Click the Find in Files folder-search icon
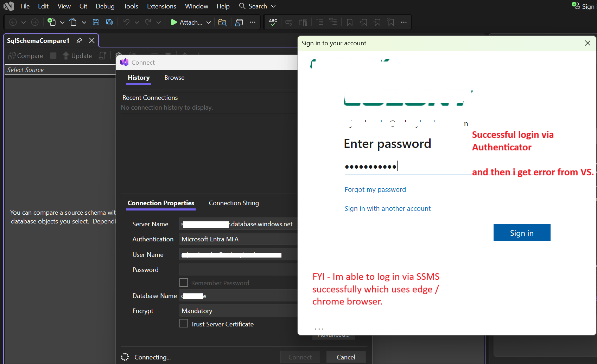The image size is (597, 364). click(222, 22)
